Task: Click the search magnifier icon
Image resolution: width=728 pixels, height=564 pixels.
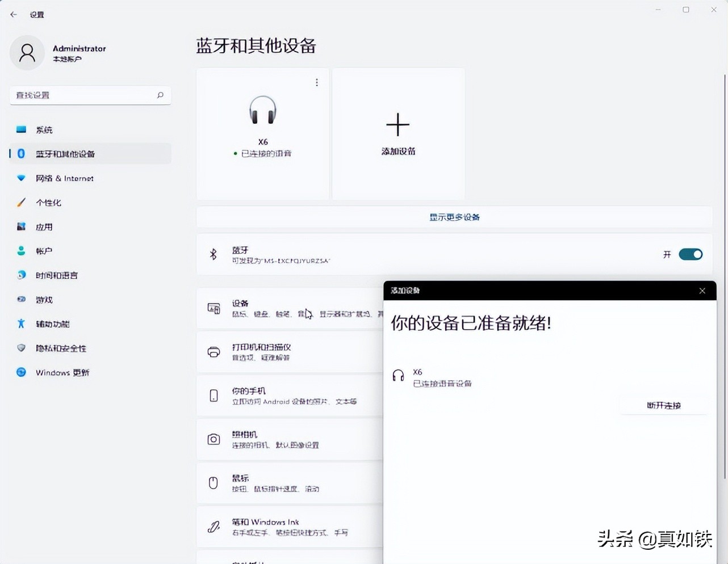Action: click(x=160, y=95)
